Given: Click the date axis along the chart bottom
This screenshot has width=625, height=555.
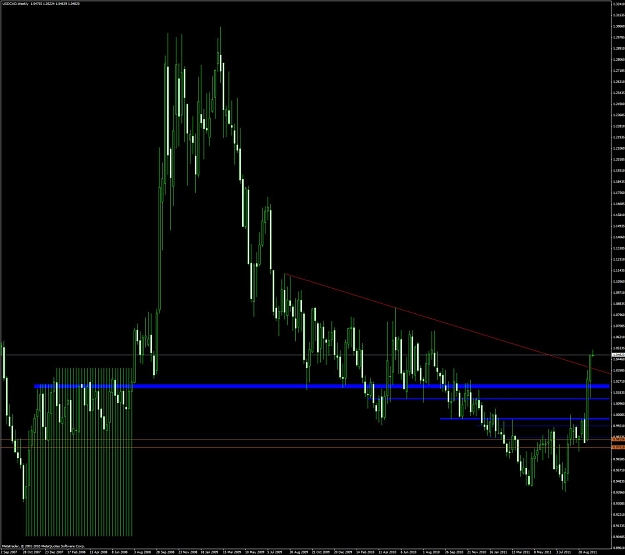Looking at the screenshot, I should tap(305, 552).
